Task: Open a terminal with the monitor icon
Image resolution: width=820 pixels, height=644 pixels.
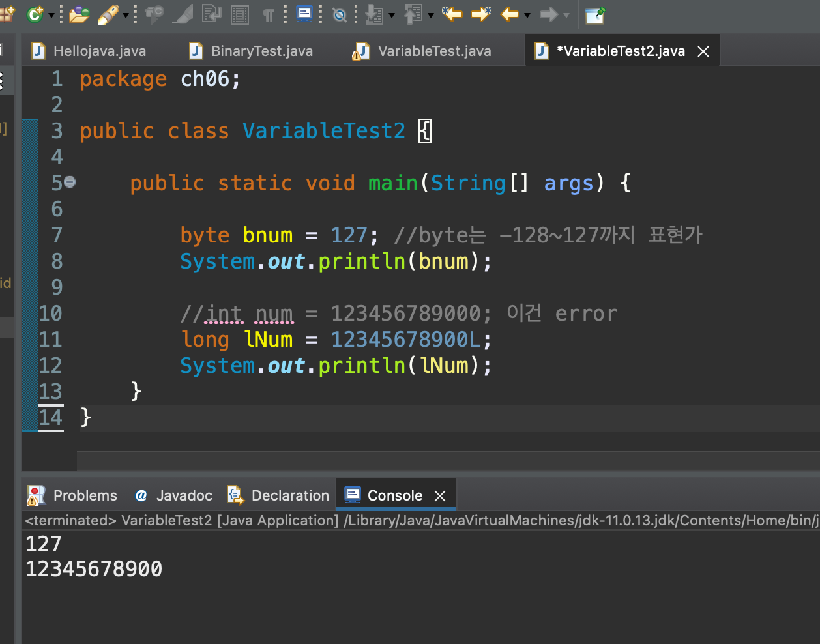Action: pyautogui.click(x=304, y=14)
